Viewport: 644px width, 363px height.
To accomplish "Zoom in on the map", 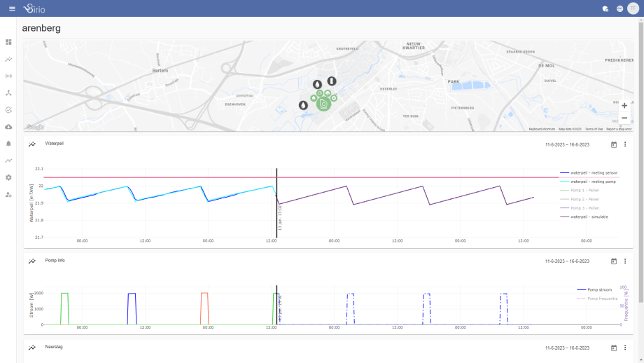I will tap(624, 105).
